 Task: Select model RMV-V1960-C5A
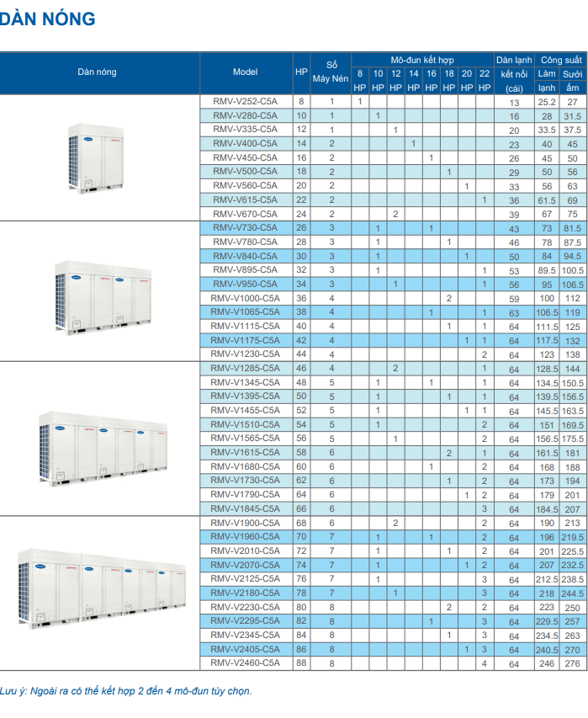coord(246,537)
